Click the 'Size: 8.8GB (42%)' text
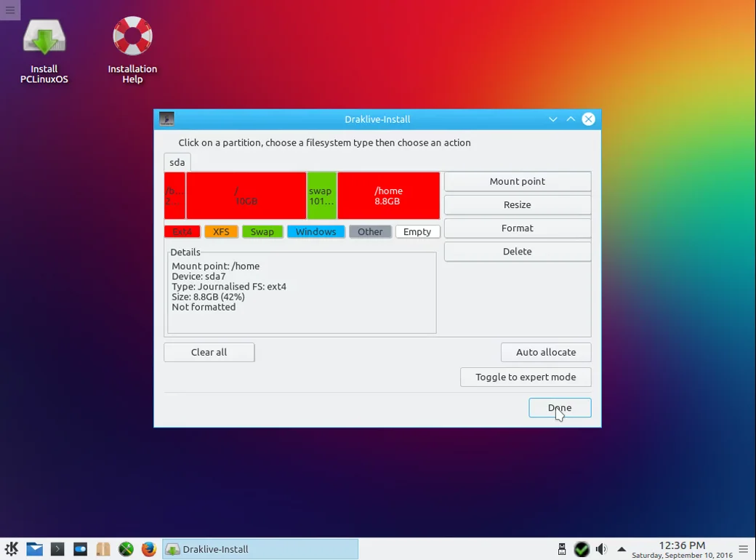Viewport: 756px width, 560px height. [x=209, y=297]
